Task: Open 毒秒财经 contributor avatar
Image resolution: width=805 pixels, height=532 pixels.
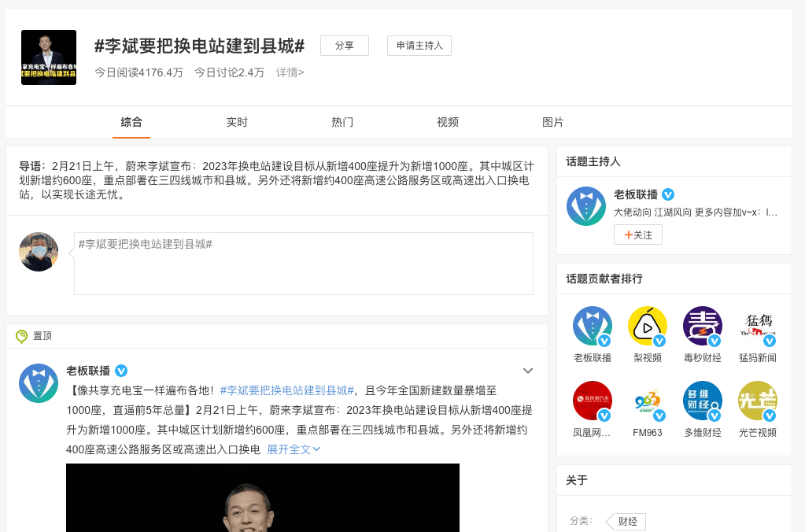Action: (703, 326)
